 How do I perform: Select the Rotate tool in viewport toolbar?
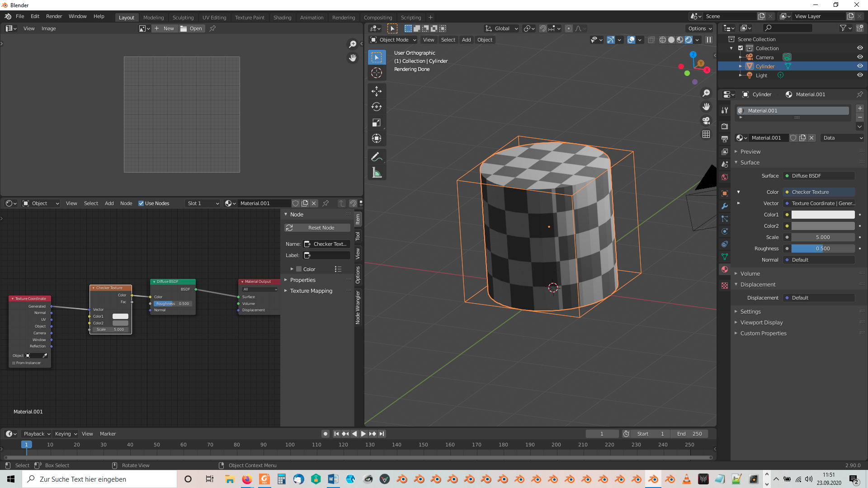point(376,107)
